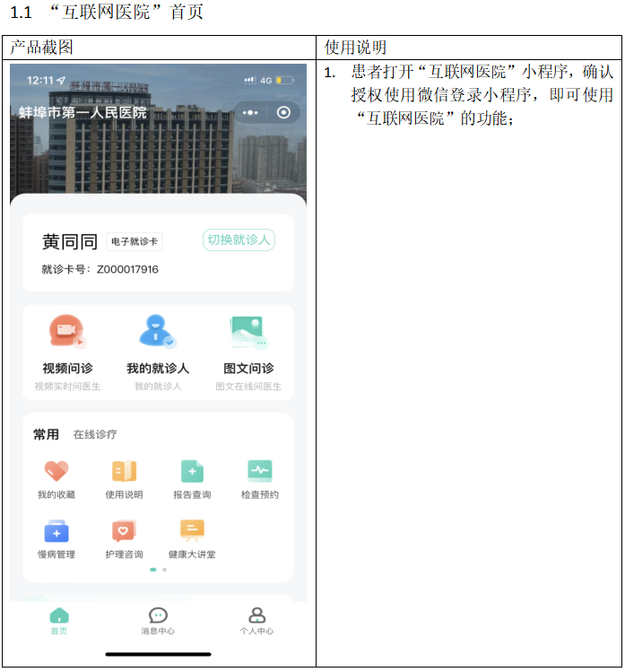Click the instruction text 患者打开“互联网医院”小程序
625x672 pixels.
[x=459, y=72]
